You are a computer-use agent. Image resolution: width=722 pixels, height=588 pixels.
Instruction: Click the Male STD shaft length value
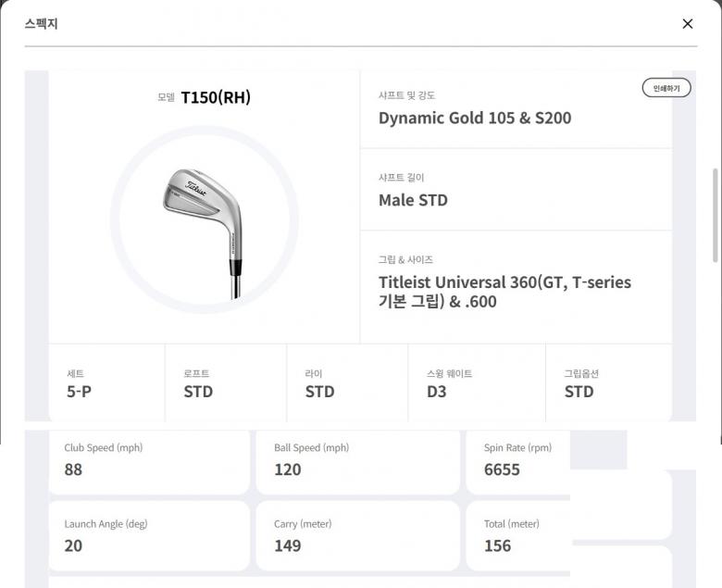pos(413,200)
